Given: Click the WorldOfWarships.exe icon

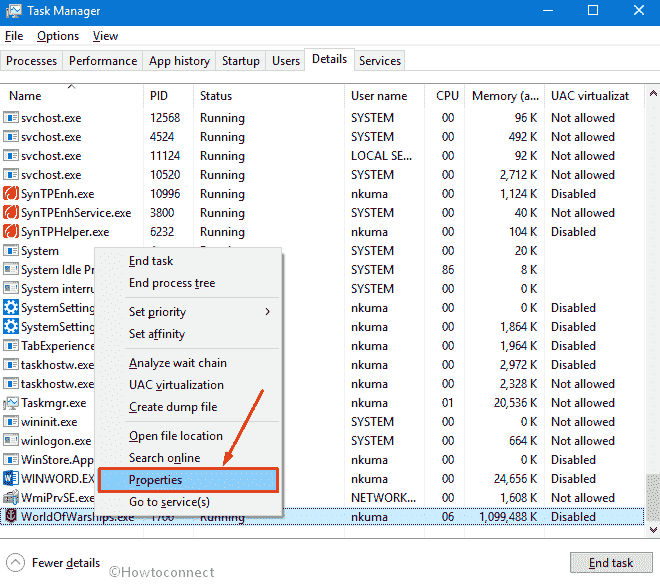Looking at the screenshot, I should 11,516.
